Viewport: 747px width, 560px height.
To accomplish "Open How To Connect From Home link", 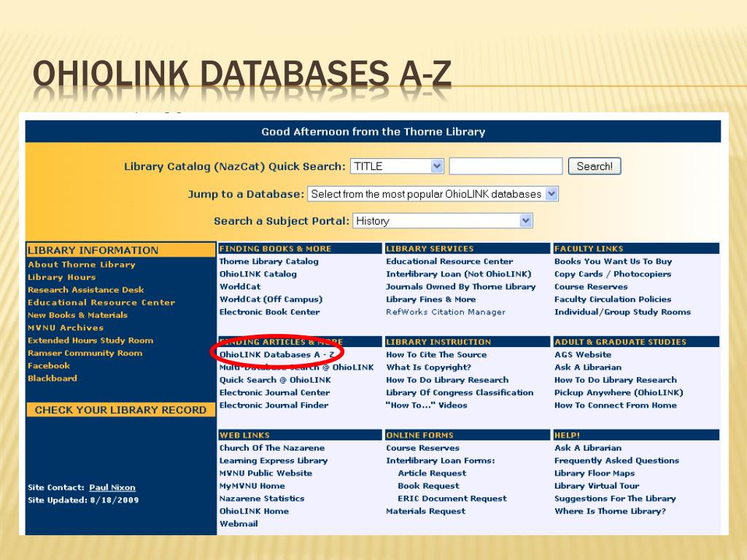I will tap(616, 405).
